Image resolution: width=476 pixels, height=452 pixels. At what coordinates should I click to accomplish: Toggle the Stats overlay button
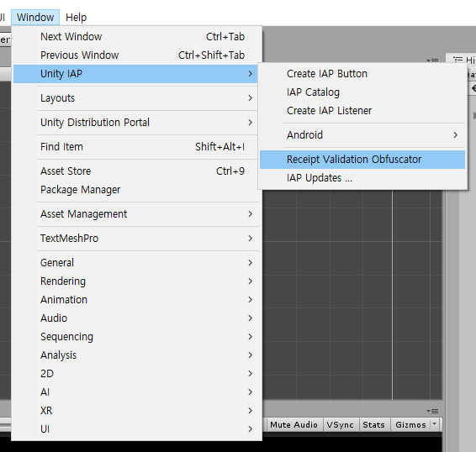point(373,425)
